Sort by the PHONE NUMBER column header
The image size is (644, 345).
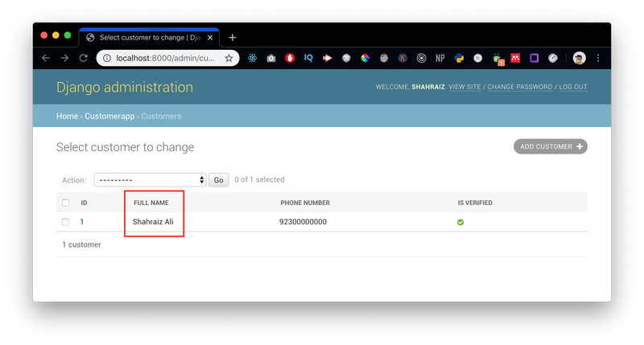[x=305, y=203]
